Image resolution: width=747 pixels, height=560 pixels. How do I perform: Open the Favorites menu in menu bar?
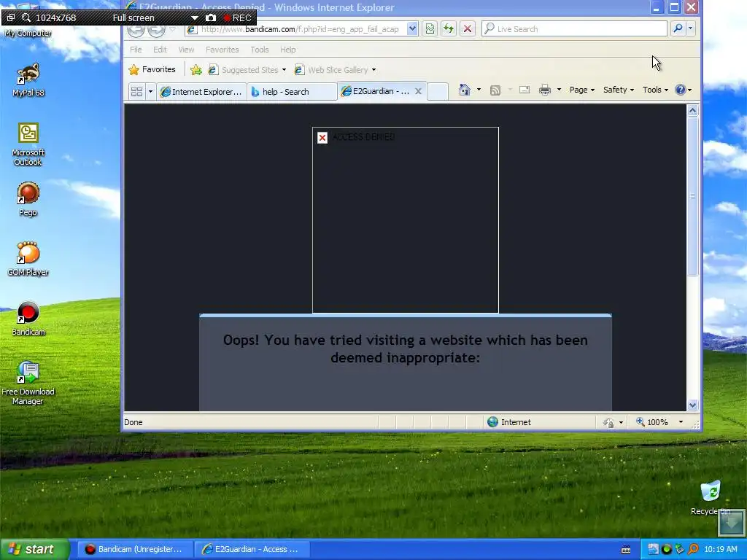(x=222, y=50)
